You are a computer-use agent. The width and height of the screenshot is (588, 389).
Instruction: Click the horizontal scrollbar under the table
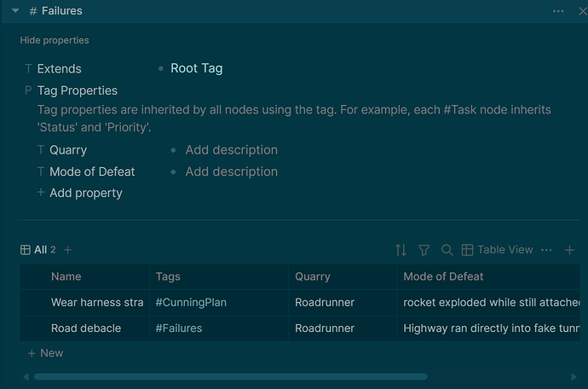pyautogui.click(x=230, y=376)
